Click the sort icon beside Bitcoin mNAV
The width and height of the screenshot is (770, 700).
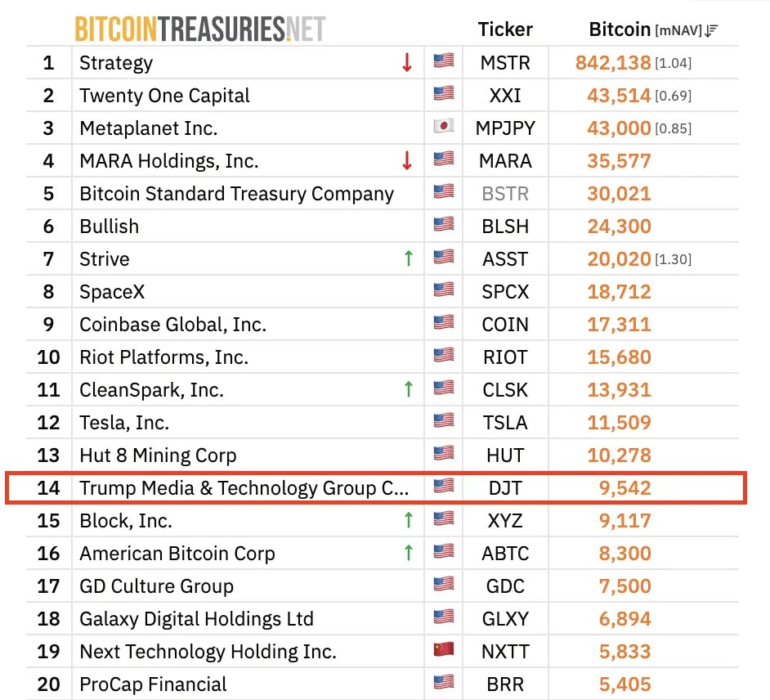click(x=711, y=30)
